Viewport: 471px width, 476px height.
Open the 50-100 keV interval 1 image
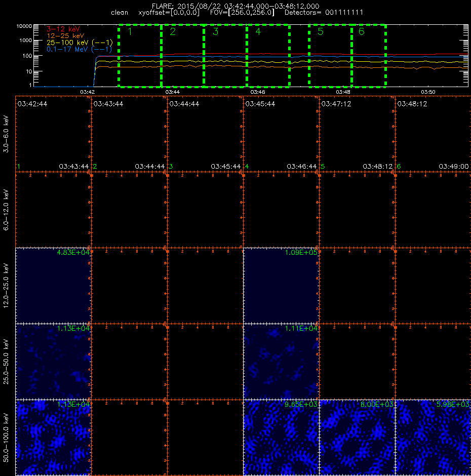[x=53, y=438]
